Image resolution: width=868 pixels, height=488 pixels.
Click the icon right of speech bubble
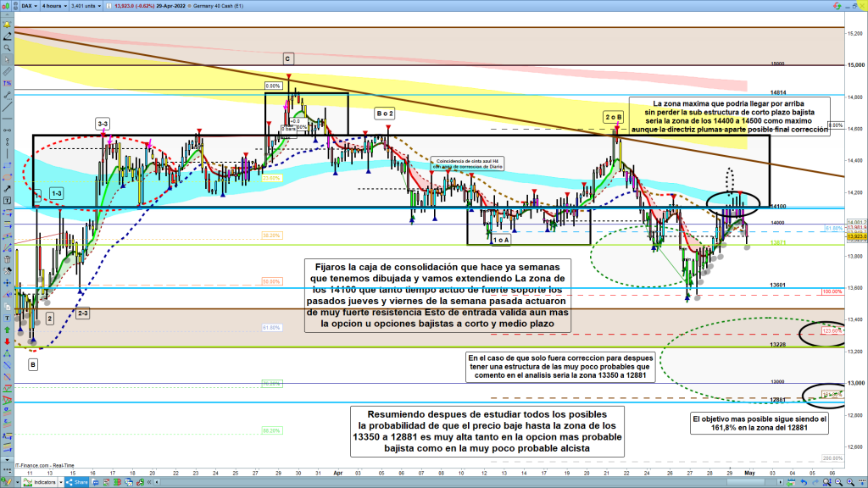pos(106,482)
